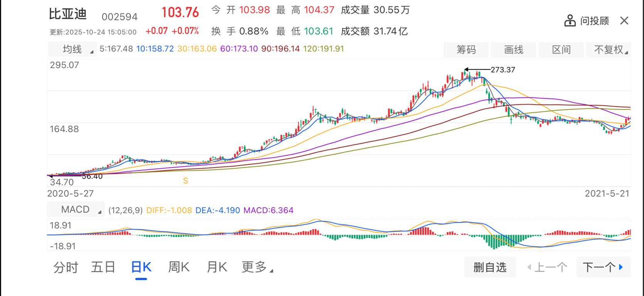The image size is (644, 296).
Task: Click the 成交量 30.55万 volume value
Action: (375, 10)
